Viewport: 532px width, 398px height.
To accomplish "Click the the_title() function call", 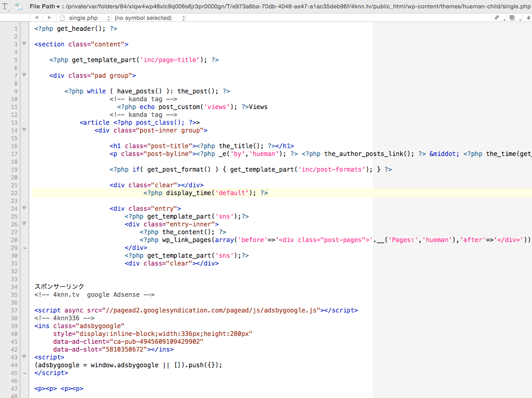I will (x=241, y=146).
